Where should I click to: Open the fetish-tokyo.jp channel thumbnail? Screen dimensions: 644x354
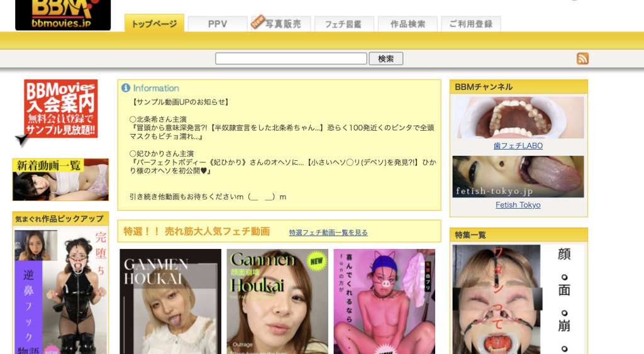[x=518, y=177]
